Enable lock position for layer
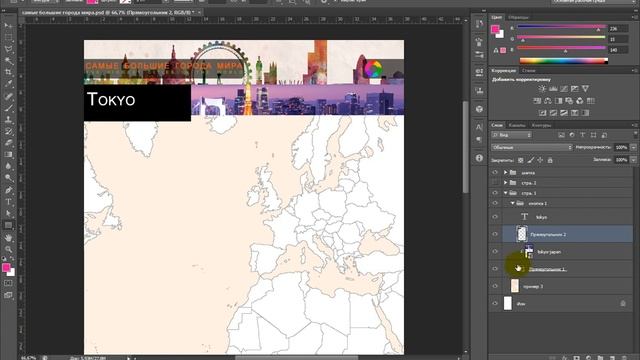 coord(540,160)
